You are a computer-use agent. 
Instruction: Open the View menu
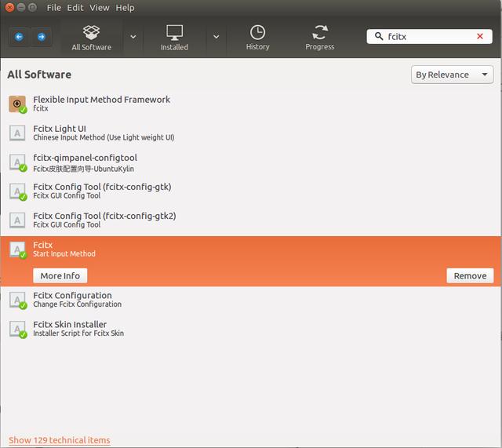click(x=100, y=8)
